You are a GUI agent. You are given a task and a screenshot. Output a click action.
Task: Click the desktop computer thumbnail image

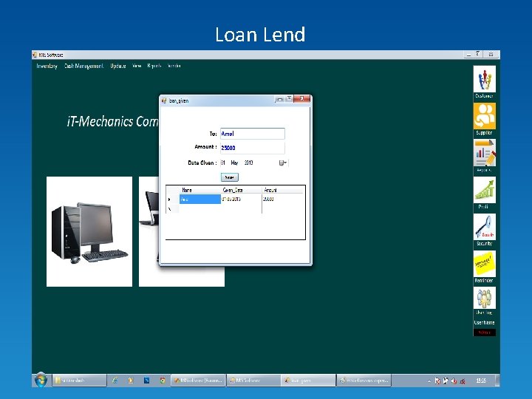pos(89,231)
